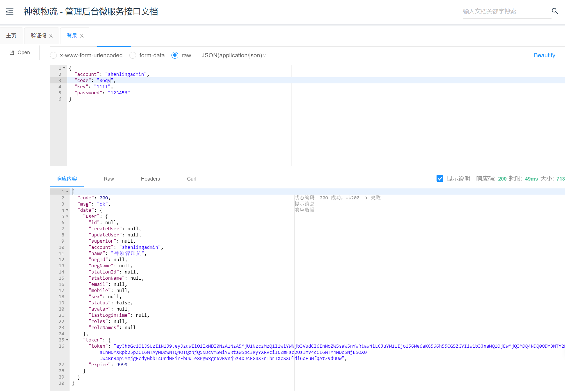This screenshot has height=392, width=565.
Task: Click the "lastLoginTime": null line
Action: pyautogui.click(x=119, y=315)
